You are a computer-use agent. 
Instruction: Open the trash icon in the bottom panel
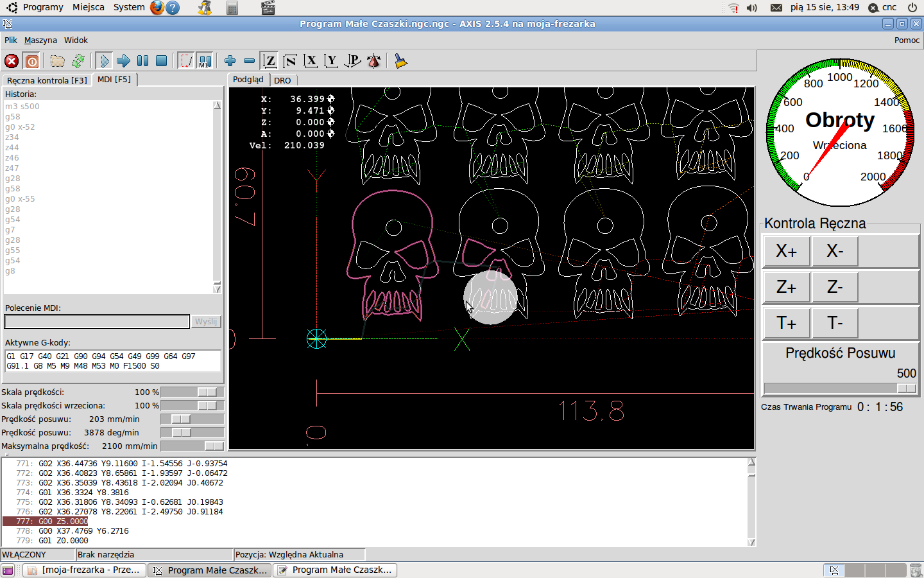coord(916,570)
